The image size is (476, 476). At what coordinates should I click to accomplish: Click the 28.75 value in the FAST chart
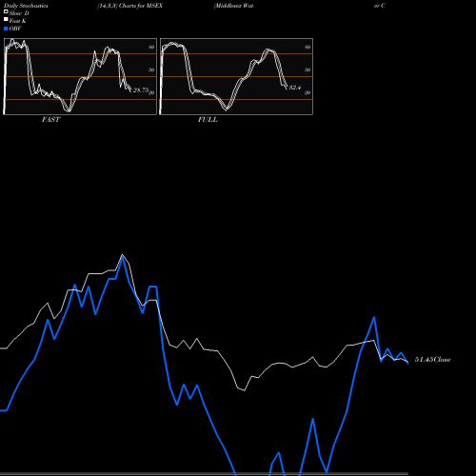click(141, 90)
